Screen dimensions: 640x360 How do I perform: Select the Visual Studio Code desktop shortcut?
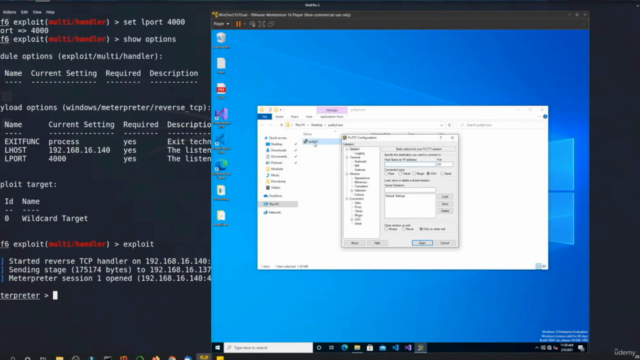[221, 144]
